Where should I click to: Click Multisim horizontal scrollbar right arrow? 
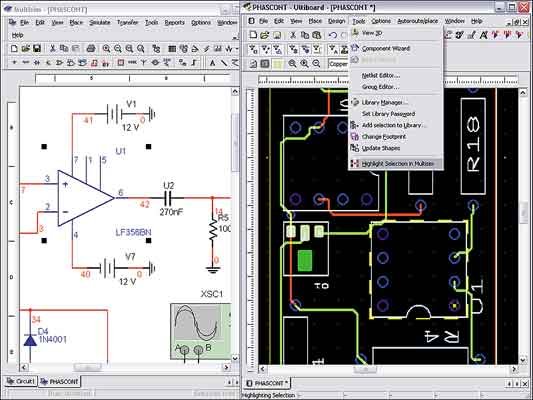point(227,367)
